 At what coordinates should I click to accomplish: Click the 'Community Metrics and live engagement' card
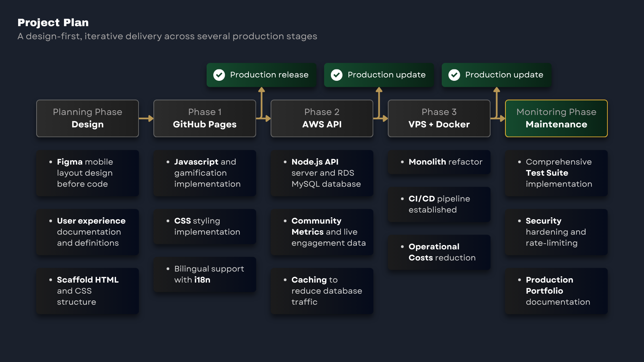coord(322,232)
